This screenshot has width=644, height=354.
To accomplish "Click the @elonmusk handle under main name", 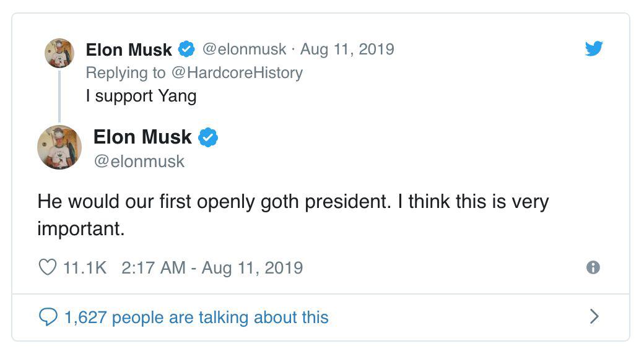I will point(139,162).
